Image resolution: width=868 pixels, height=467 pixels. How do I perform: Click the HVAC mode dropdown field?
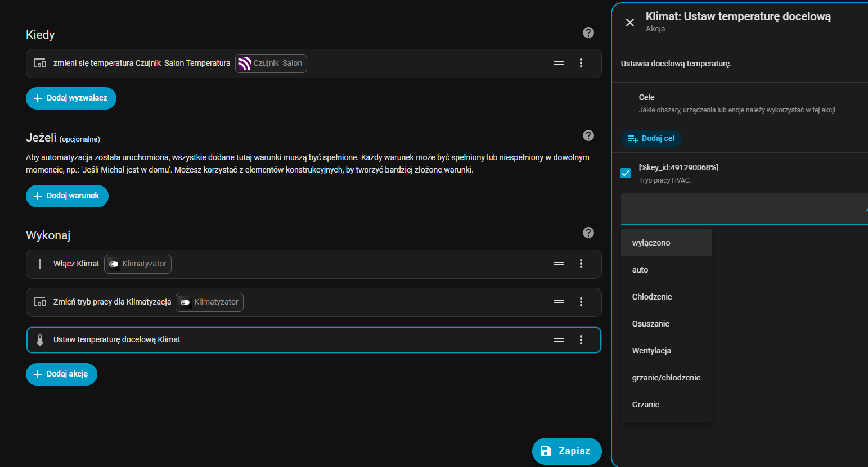point(743,209)
